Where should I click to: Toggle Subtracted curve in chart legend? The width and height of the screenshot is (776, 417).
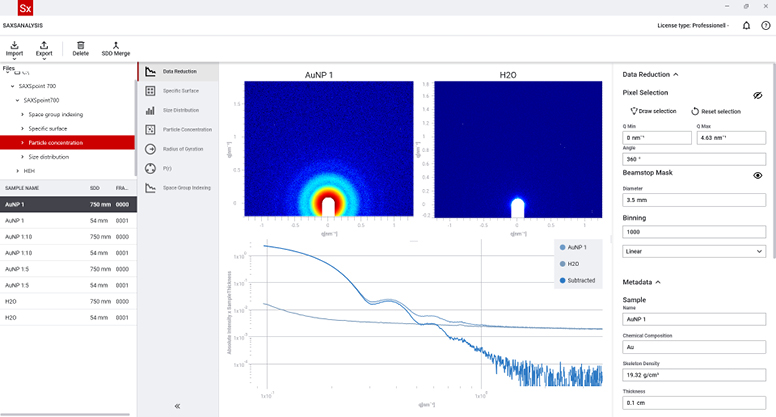click(x=580, y=280)
